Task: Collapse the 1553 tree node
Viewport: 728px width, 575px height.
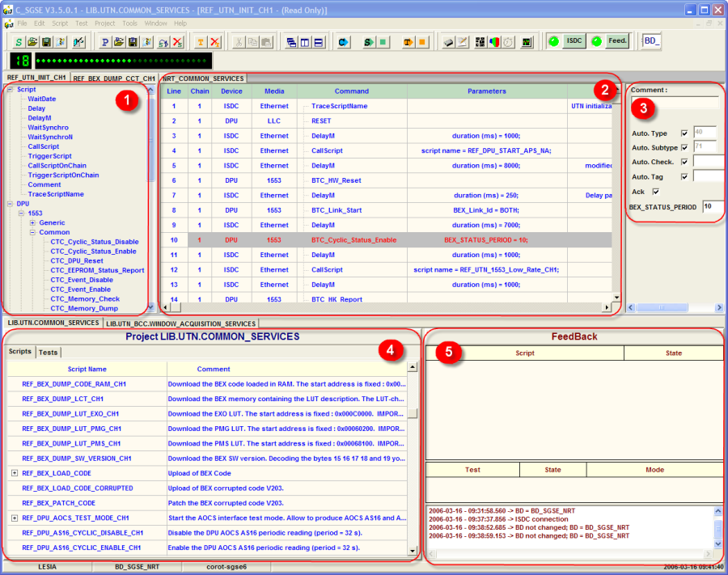Action: coord(21,214)
